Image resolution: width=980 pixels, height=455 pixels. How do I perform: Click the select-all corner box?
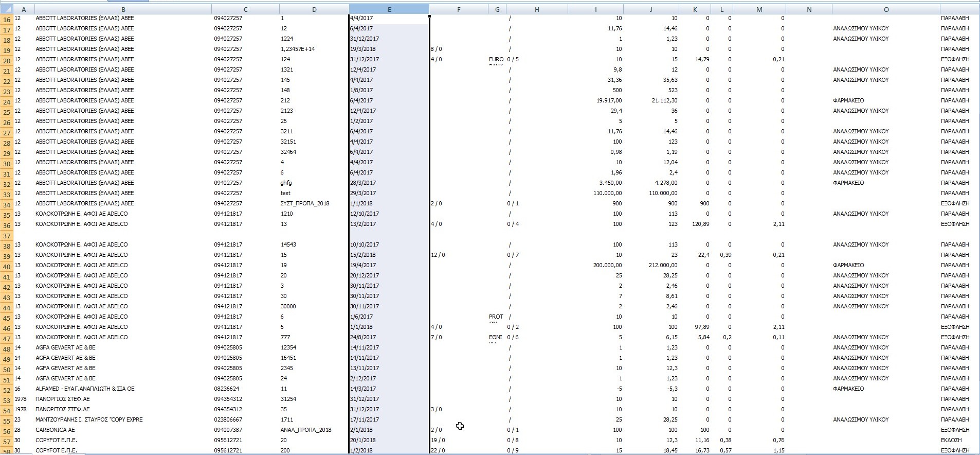tap(7, 9)
